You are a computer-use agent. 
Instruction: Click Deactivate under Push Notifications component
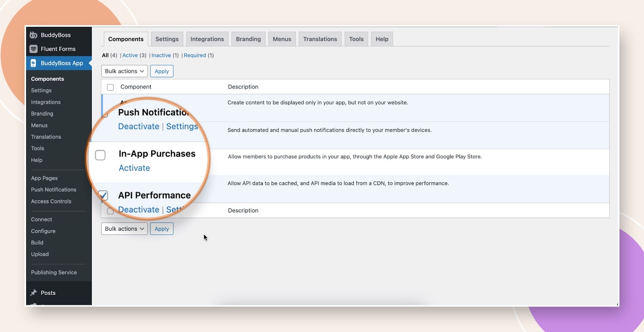click(x=139, y=126)
